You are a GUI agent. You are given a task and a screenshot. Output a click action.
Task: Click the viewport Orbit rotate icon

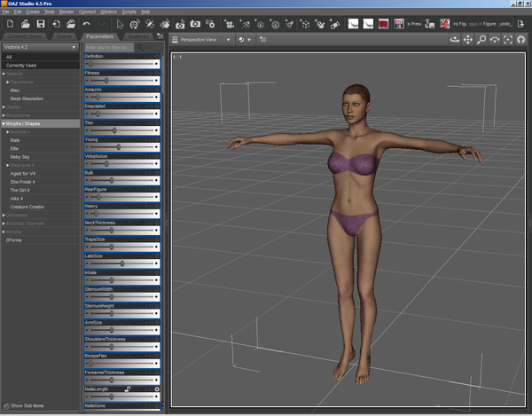(x=453, y=40)
